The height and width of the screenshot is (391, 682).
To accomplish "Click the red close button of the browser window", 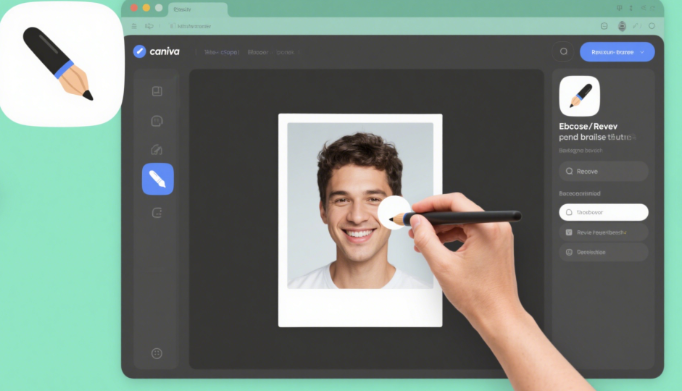I will (134, 8).
